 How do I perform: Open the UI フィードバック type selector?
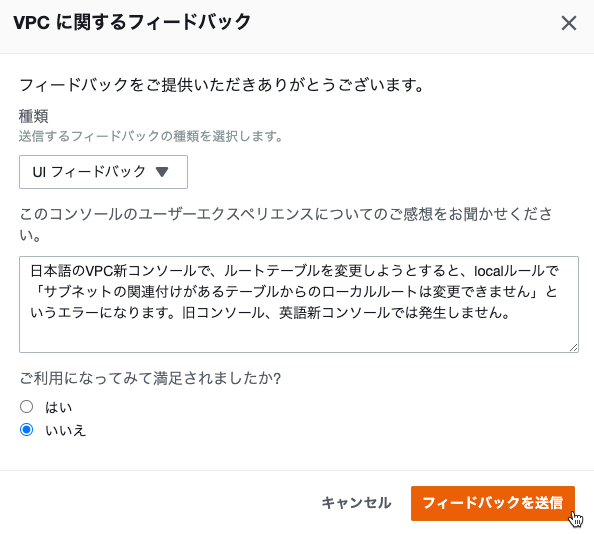tap(103, 172)
